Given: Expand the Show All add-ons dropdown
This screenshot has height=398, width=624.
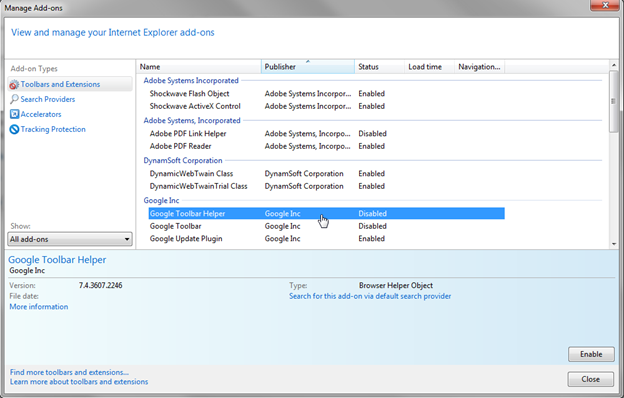Looking at the screenshot, I should tap(70, 239).
